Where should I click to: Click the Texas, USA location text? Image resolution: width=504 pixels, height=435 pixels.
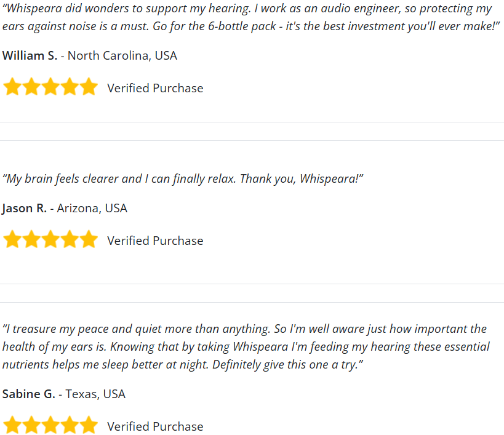click(95, 394)
